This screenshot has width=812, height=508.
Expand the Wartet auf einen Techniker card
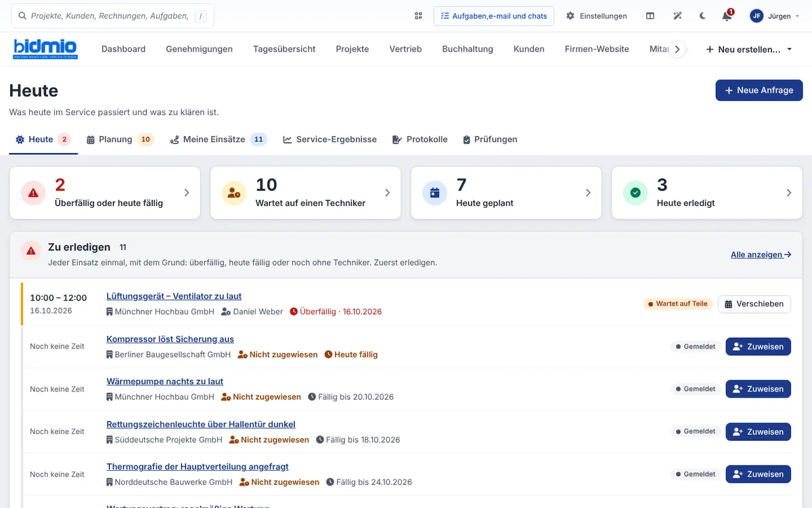coord(306,193)
